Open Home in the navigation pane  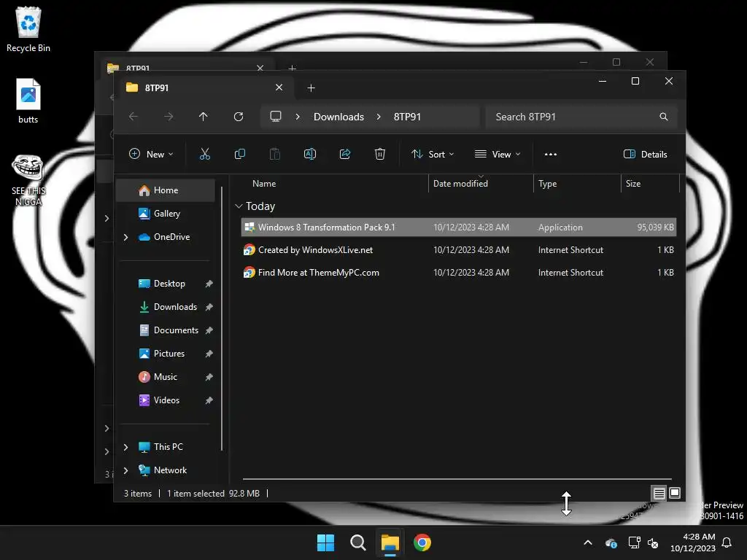[x=166, y=190]
